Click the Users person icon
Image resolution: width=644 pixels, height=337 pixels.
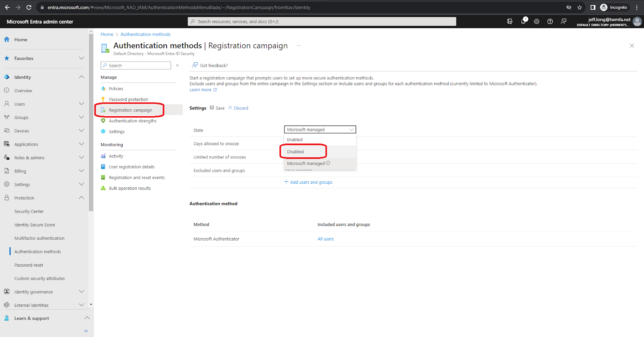pyautogui.click(x=7, y=104)
